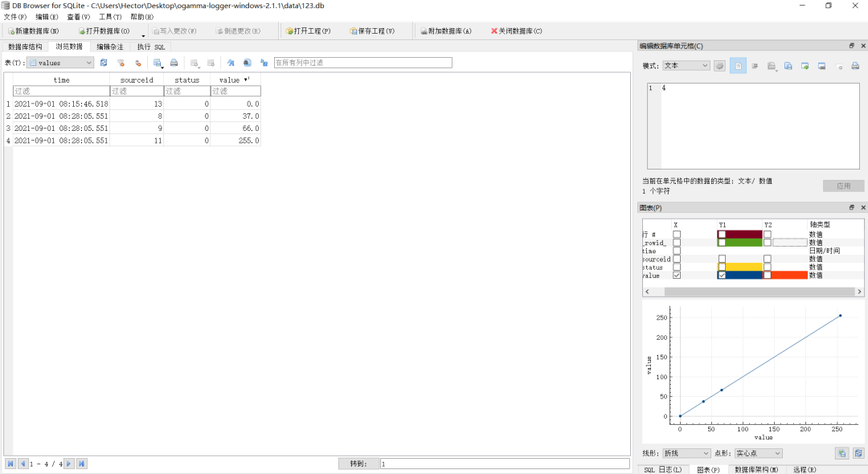The height and width of the screenshot is (474, 868).
Task: Click the clear sorting icon next to clear filters
Action: tap(138, 63)
